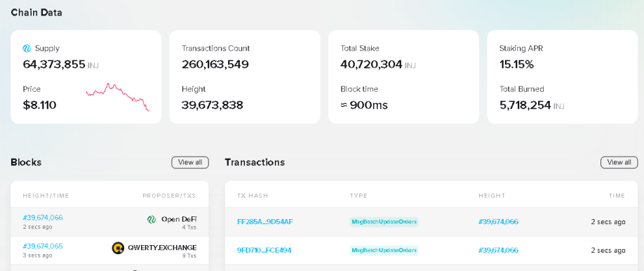The width and height of the screenshot is (644, 271).
Task: Click the Transactions Count card
Action: pyautogui.click(x=245, y=77)
